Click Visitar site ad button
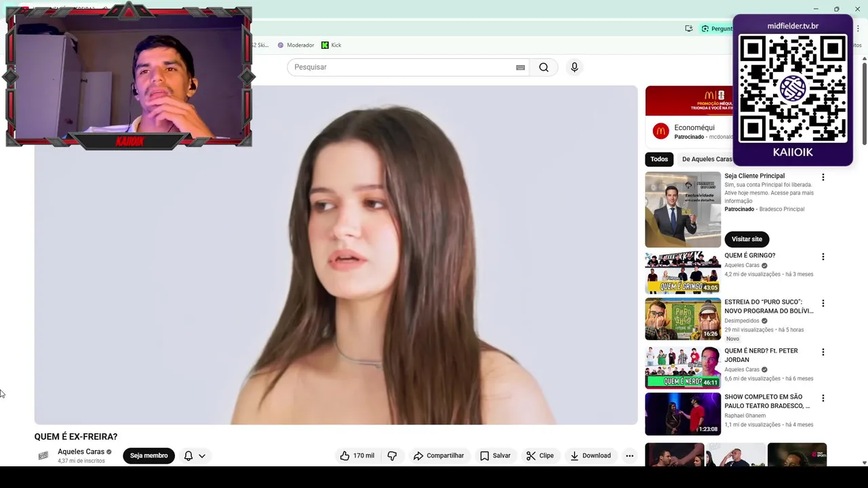This screenshot has width=868, height=488. (x=747, y=239)
